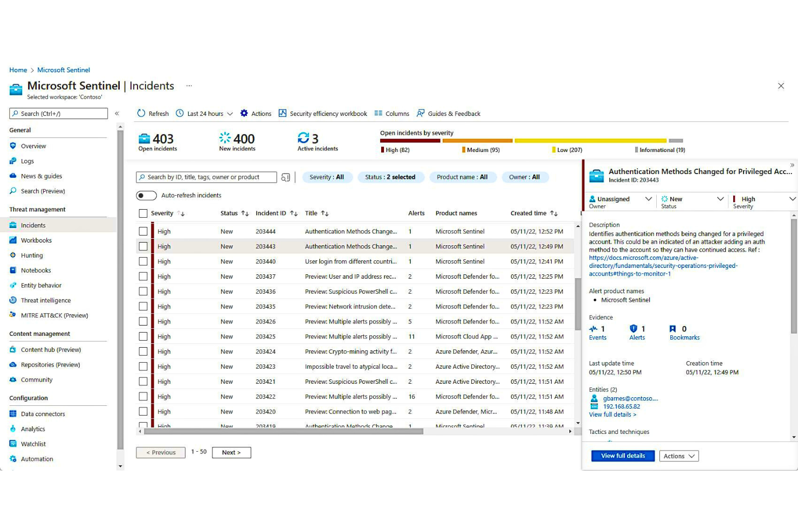Open Entity behavior in the sidebar

click(41, 286)
